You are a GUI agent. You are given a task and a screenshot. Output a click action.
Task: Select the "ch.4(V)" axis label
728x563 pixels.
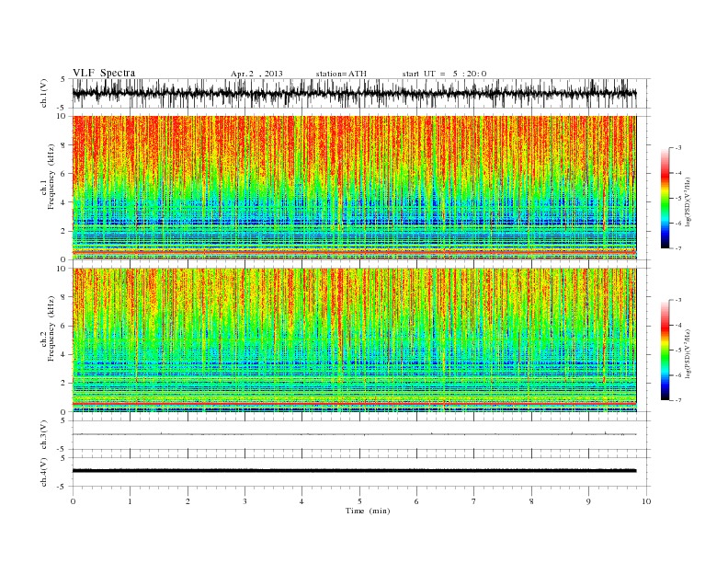[x=44, y=472]
